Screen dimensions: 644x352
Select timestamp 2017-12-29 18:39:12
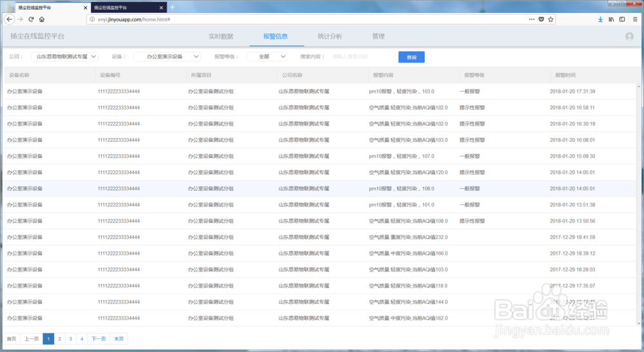click(573, 253)
